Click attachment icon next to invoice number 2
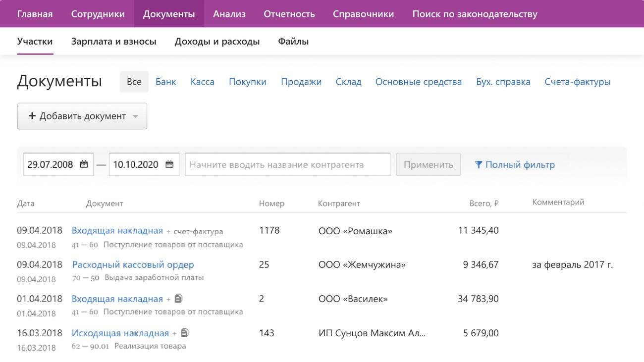The image size is (644, 362). (x=178, y=299)
